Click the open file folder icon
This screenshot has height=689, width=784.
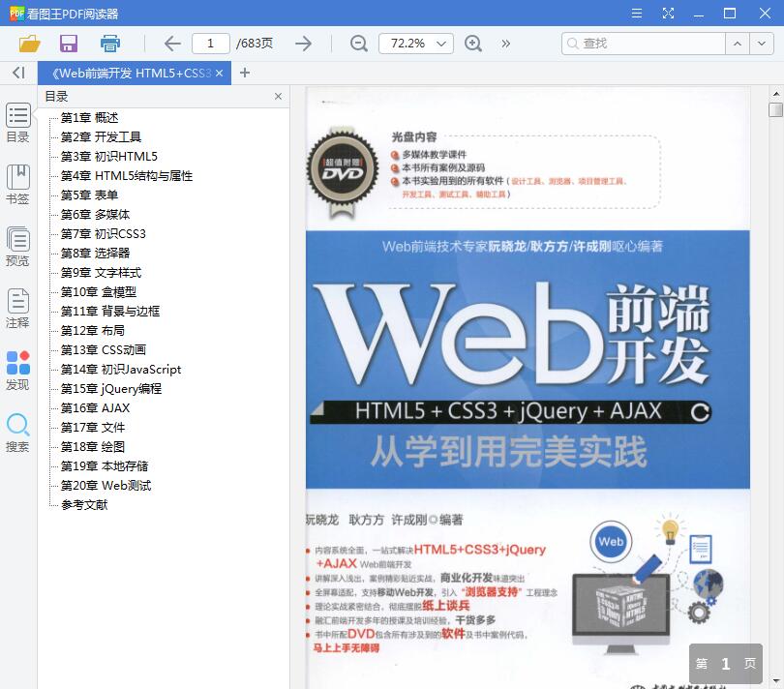click(x=29, y=44)
